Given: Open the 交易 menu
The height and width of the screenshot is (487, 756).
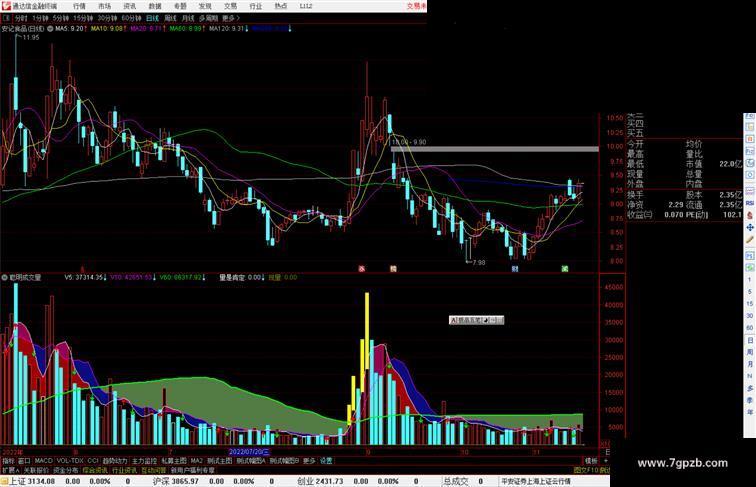Looking at the screenshot, I should 230,6.
